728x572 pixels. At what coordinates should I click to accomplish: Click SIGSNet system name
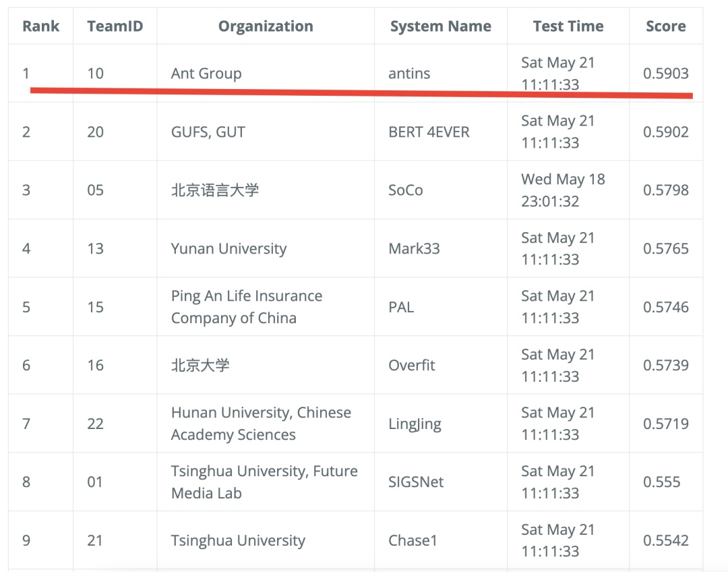tap(415, 482)
